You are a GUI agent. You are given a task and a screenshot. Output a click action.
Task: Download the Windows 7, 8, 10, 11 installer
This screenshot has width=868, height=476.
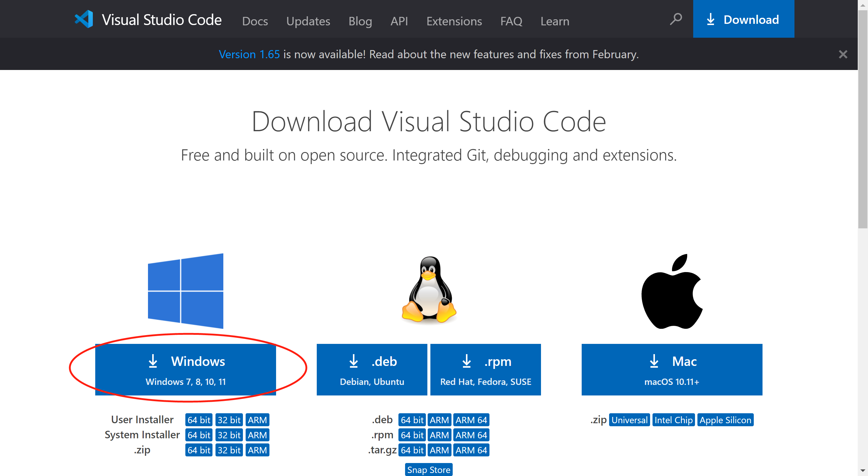click(186, 370)
